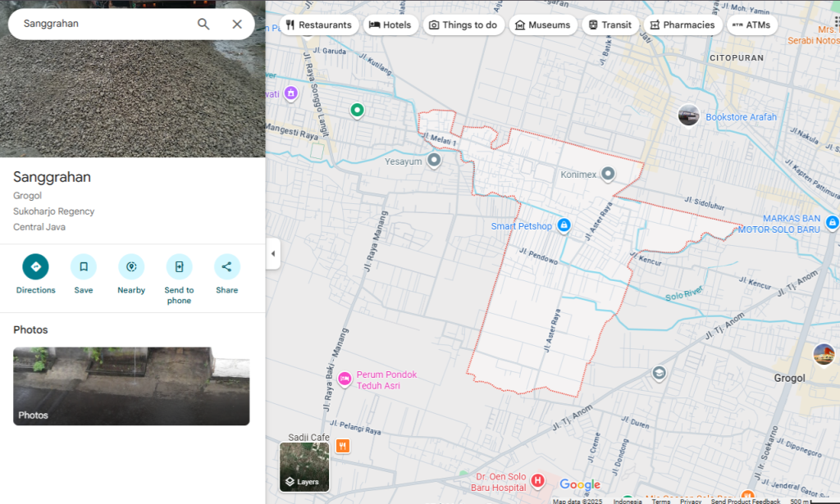This screenshot has width=840, height=504.
Task: Select the school marker on Jl. Tj. Anom
Action: pyautogui.click(x=659, y=373)
